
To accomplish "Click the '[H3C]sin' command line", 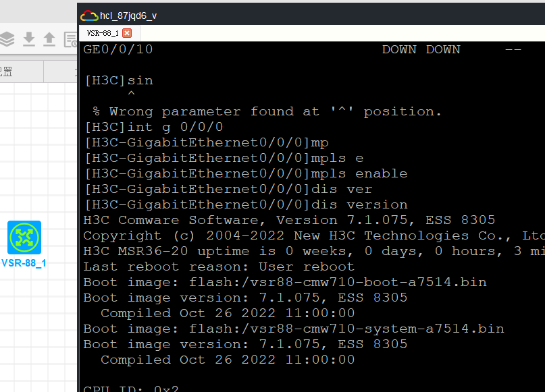I will (119, 80).
